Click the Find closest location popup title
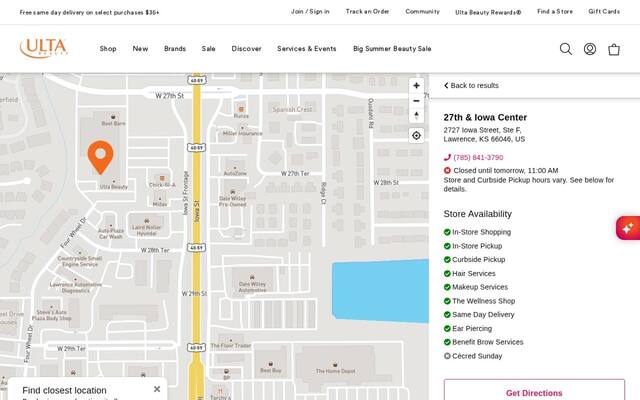Screen dimensions: 640x400 coord(64,391)
